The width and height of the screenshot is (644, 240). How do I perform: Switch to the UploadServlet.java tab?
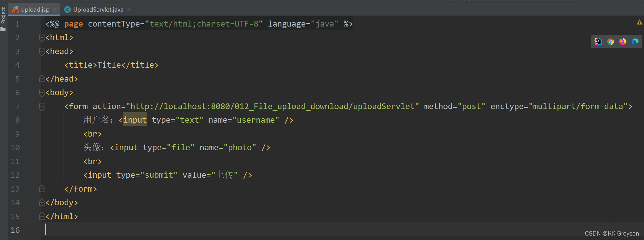click(x=98, y=9)
